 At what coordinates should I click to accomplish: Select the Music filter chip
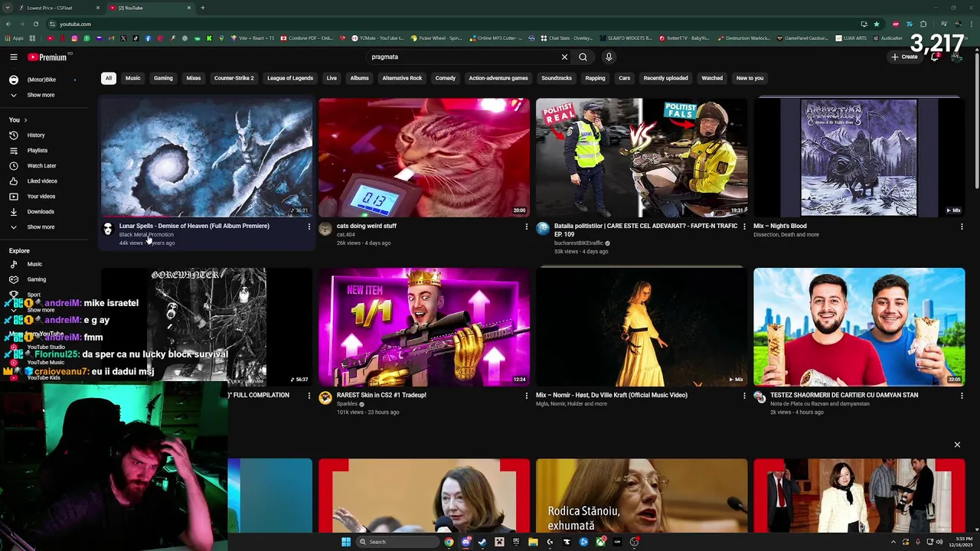[133, 78]
